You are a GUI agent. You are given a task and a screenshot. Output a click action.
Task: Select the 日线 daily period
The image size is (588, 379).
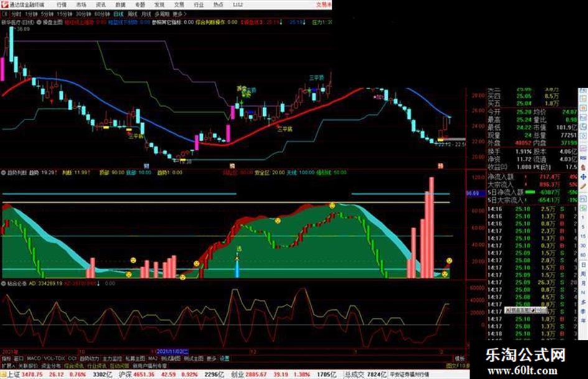click(118, 14)
